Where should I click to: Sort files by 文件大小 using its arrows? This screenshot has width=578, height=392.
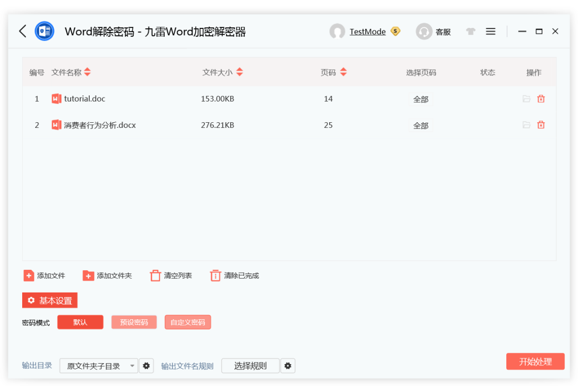click(x=239, y=72)
